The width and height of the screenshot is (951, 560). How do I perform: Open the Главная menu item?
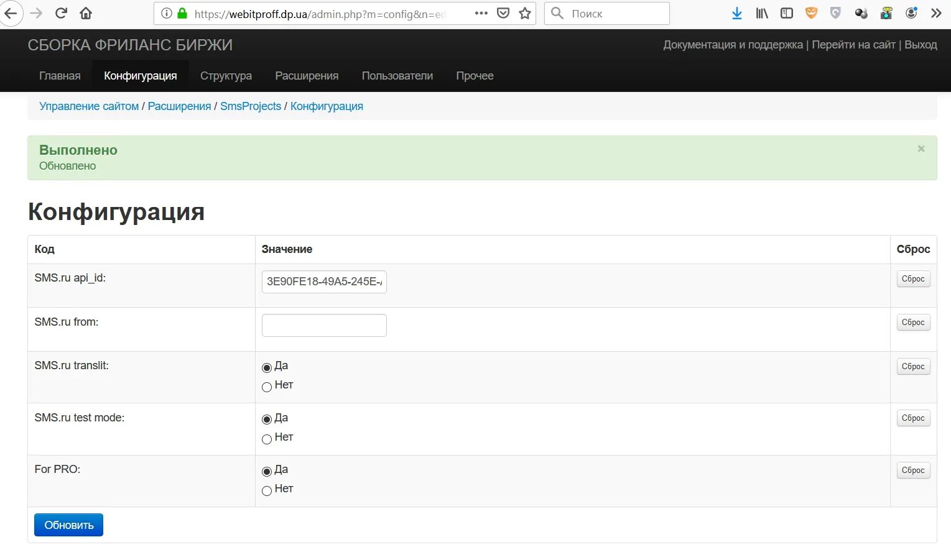click(60, 76)
